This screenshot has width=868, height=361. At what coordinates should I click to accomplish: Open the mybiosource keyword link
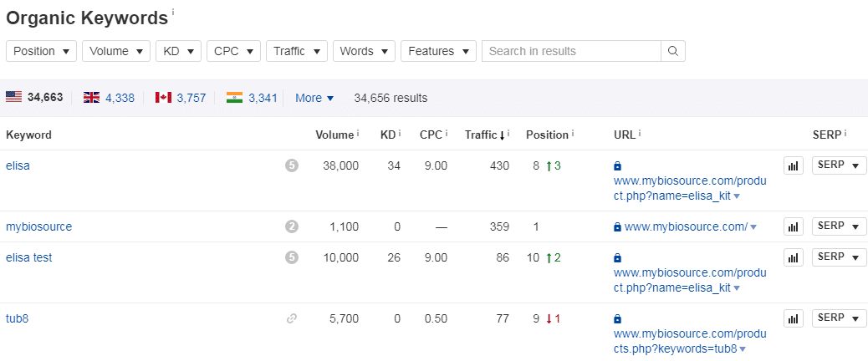coord(38,226)
